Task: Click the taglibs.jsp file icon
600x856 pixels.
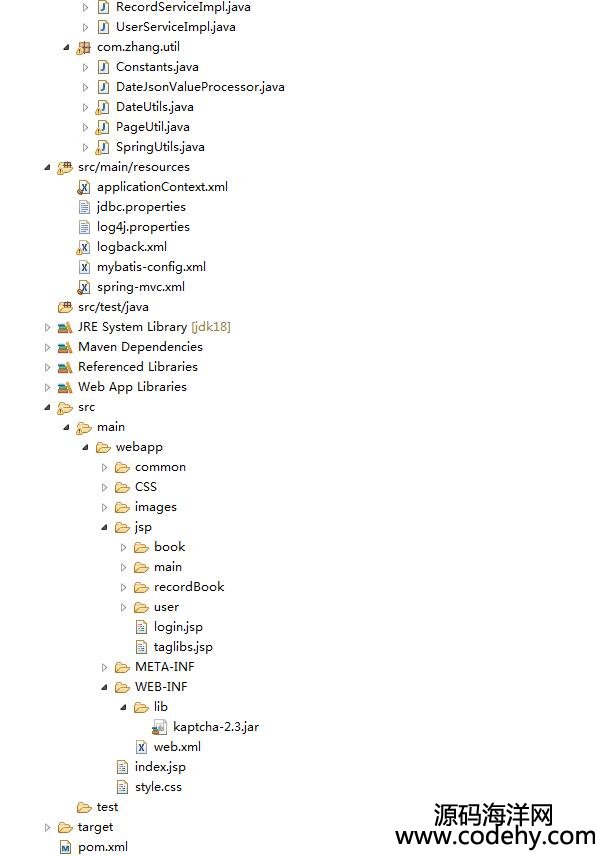Action: [141, 647]
